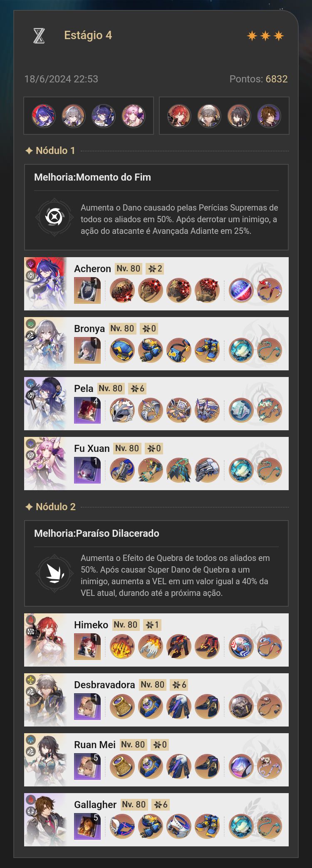312x868 pixels.
Task: Click the three-star rating indicator
Action: pyautogui.click(x=265, y=36)
